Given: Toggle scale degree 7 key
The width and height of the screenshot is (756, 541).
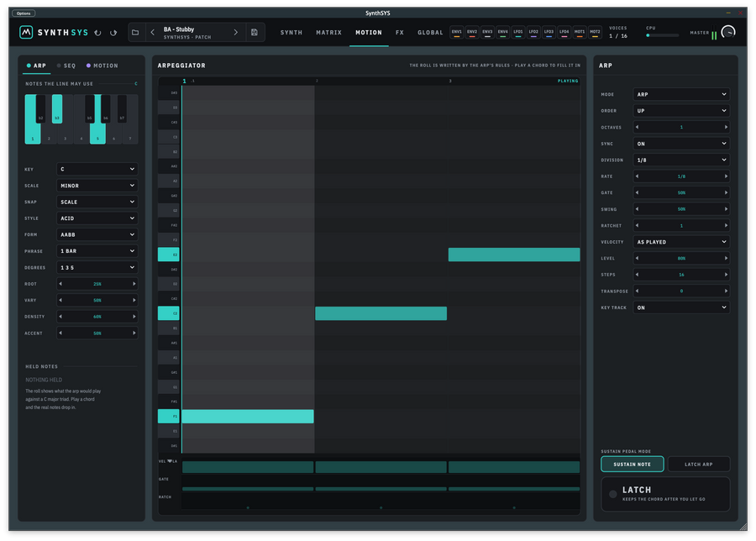Looking at the screenshot, I should [x=130, y=134].
